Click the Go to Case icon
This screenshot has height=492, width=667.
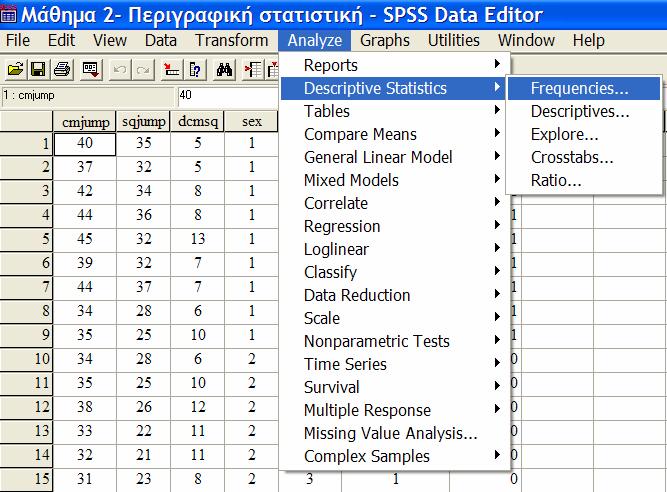171,69
